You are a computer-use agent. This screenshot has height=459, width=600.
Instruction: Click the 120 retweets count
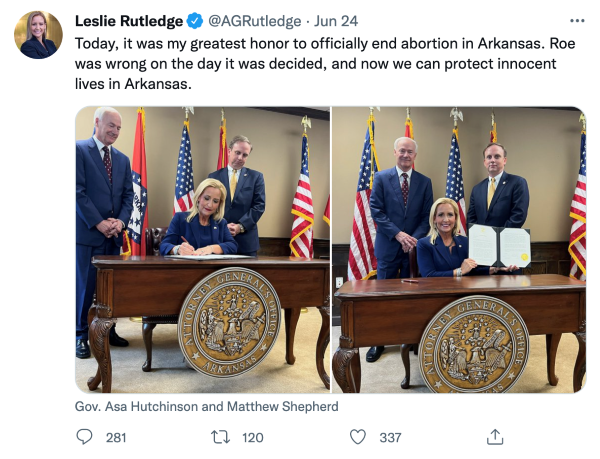point(253,438)
